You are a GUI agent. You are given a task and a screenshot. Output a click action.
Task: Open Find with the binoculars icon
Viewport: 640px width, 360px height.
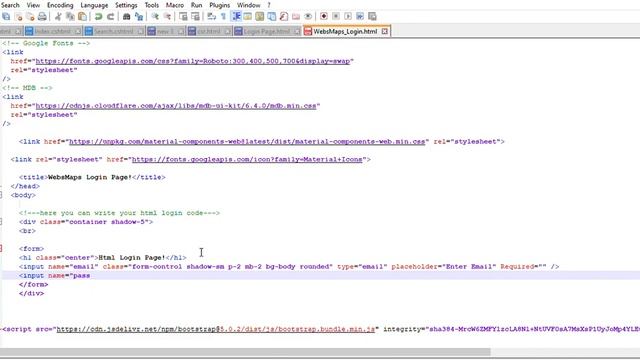pyautogui.click(x=127, y=16)
